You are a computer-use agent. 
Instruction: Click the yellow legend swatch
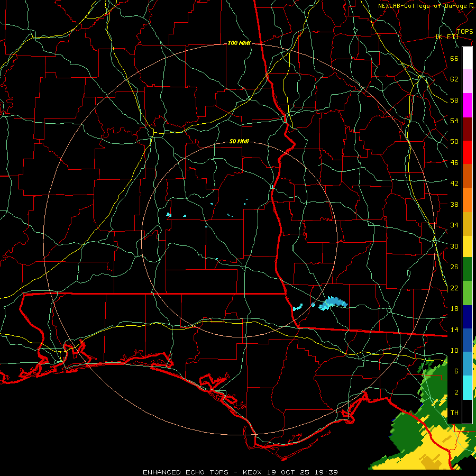click(467, 246)
